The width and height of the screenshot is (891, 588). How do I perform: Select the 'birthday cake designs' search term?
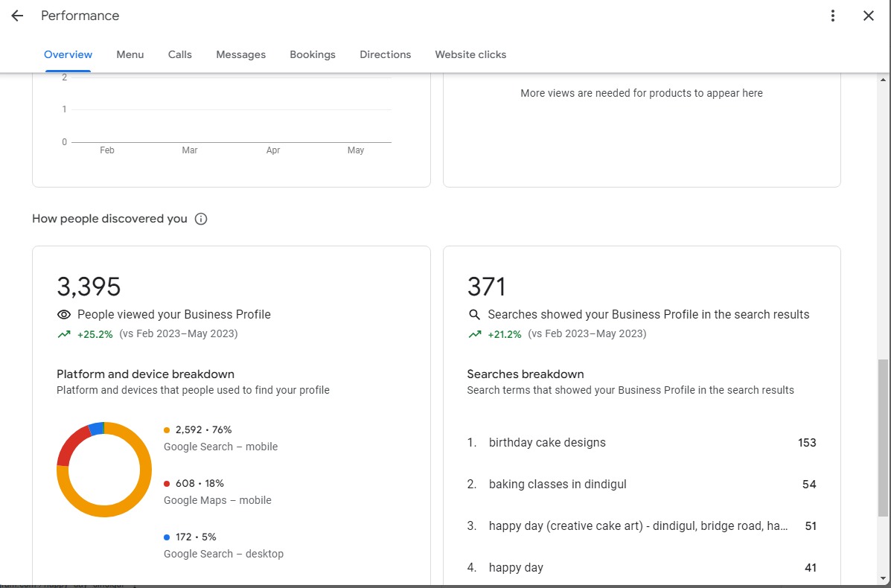click(547, 443)
